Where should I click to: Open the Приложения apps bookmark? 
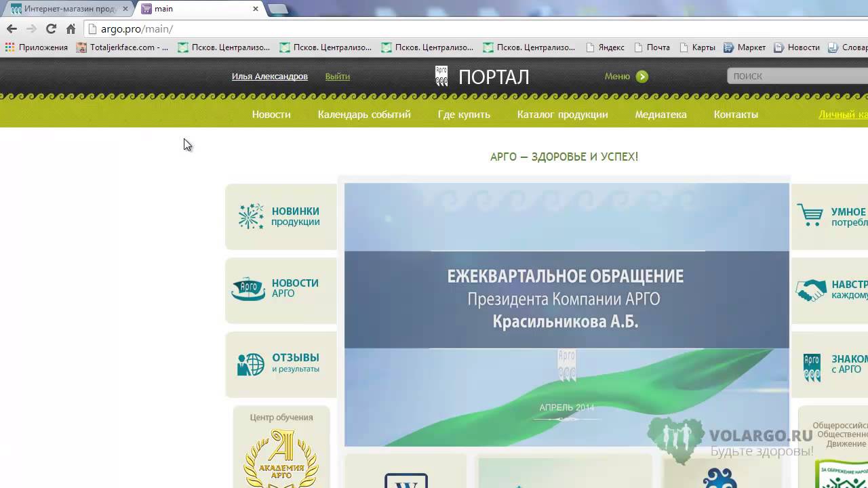point(37,47)
